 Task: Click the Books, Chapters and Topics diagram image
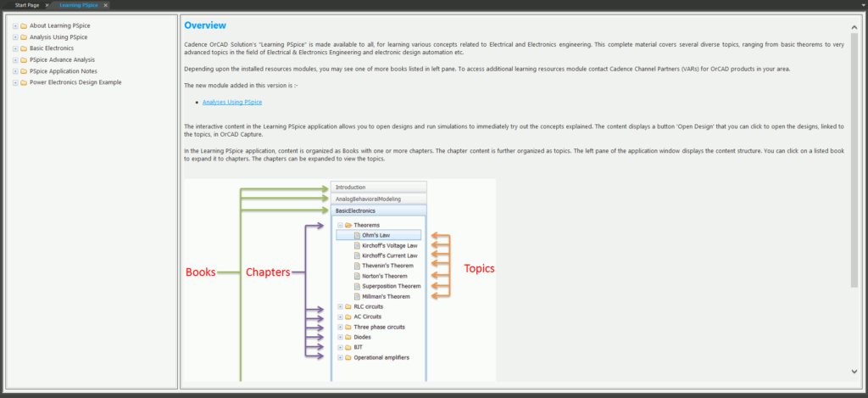pos(340,280)
